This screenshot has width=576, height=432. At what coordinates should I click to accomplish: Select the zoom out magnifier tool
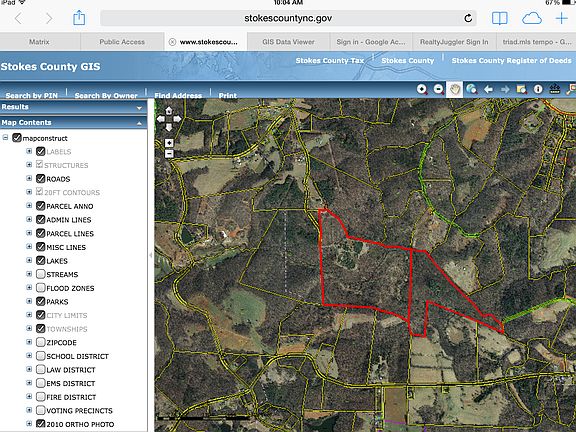coord(438,89)
